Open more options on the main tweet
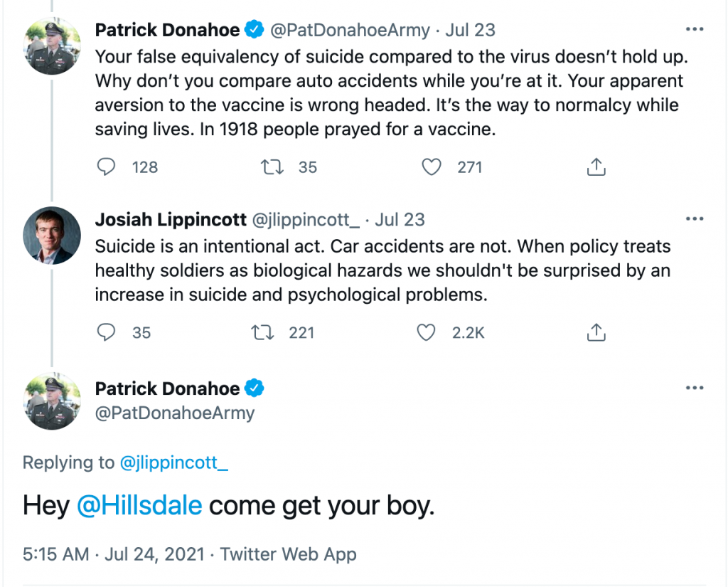 coord(694,388)
